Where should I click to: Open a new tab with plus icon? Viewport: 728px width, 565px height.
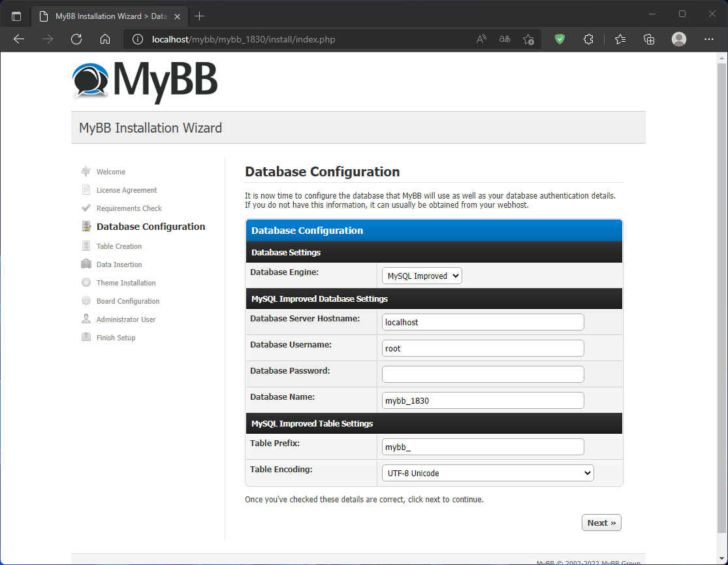(x=200, y=16)
